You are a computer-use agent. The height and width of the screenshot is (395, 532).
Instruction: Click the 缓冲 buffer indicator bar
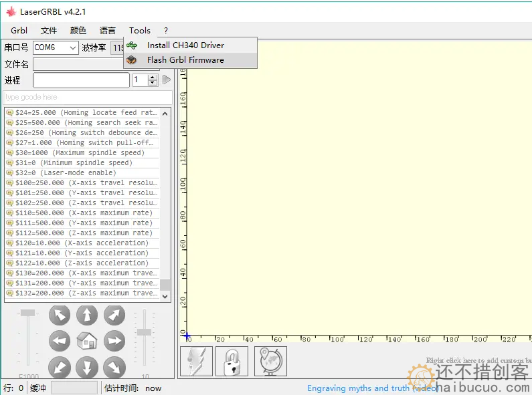pyautogui.click(x=74, y=388)
